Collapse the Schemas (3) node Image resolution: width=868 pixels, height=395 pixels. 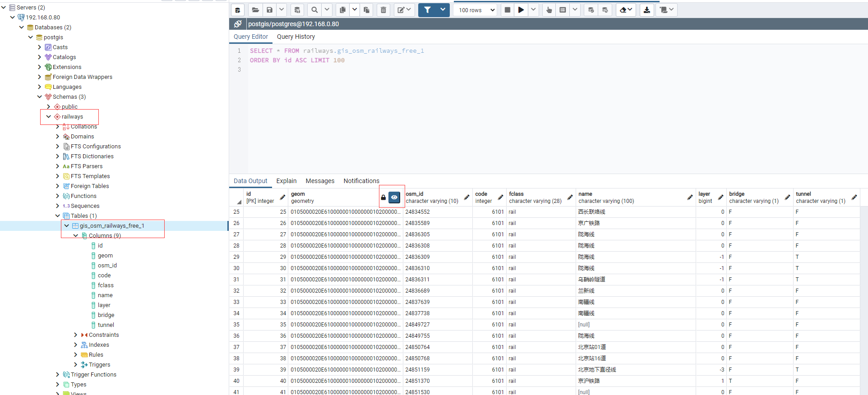coord(40,96)
